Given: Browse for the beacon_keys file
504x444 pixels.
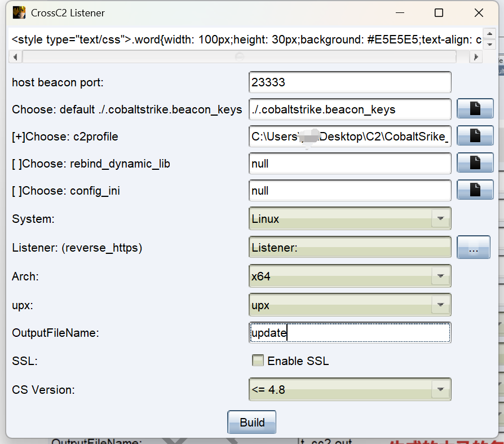Looking at the screenshot, I should click(475, 108).
